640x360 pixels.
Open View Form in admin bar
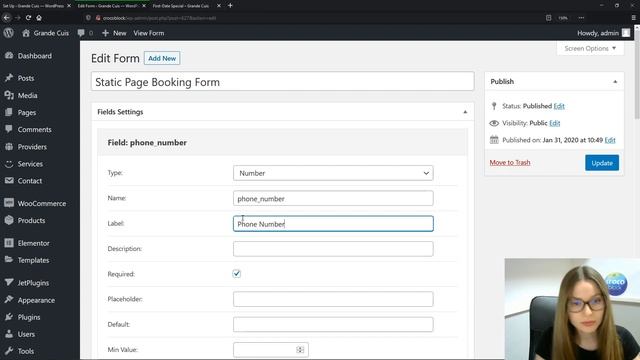[x=149, y=33]
